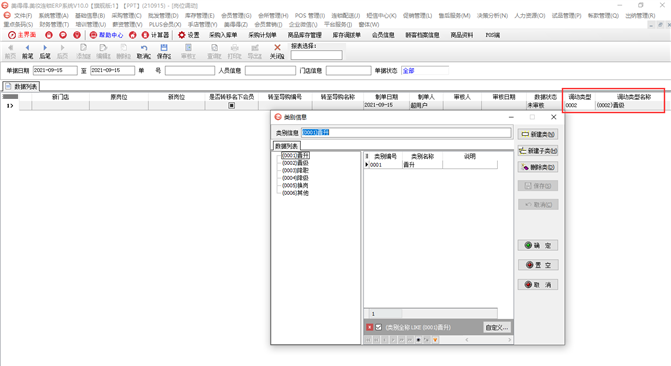Click 新建子类 button in dialog
Viewport: 671px width, 366px height.
pyautogui.click(x=538, y=151)
